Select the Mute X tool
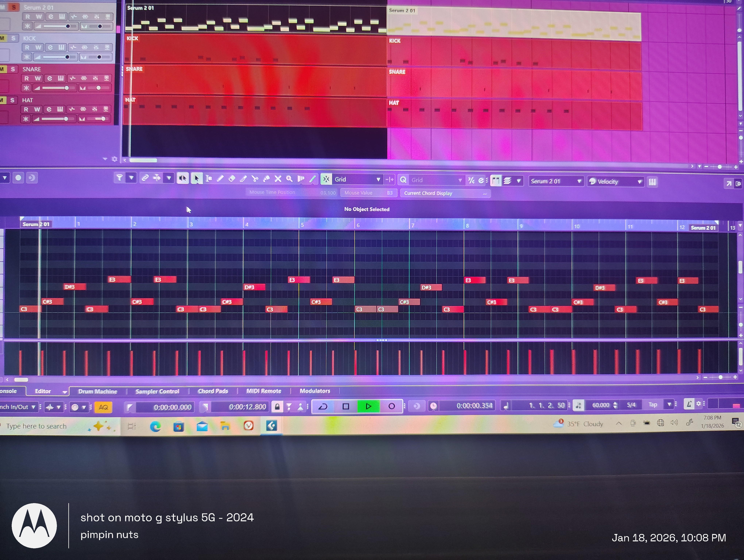744x560 pixels. (278, 179)
